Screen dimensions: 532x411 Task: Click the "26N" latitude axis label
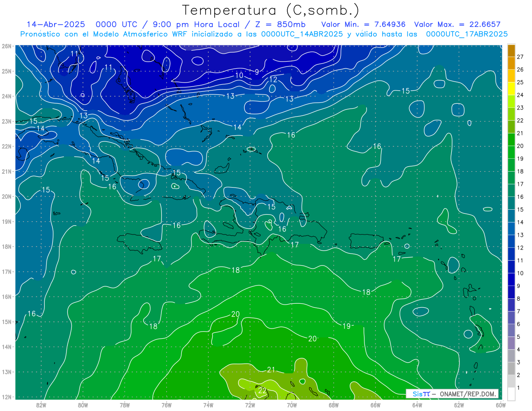click(6, 46)
